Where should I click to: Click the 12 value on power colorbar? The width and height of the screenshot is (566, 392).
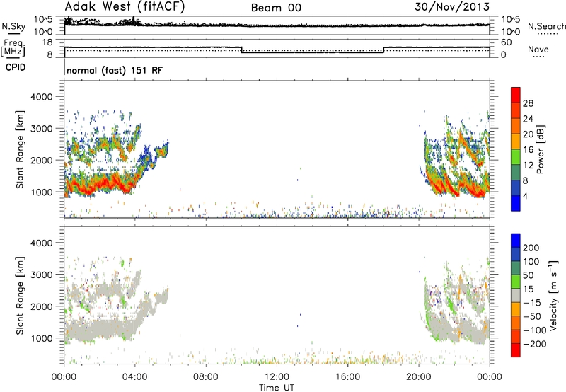click(x=528, y=166)
